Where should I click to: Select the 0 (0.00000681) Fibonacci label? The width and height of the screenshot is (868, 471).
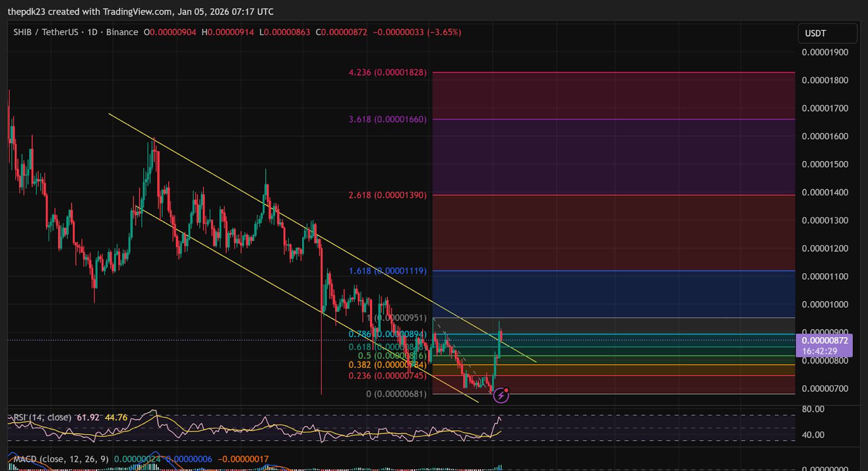pyautogui.click(x=397, y=394)
